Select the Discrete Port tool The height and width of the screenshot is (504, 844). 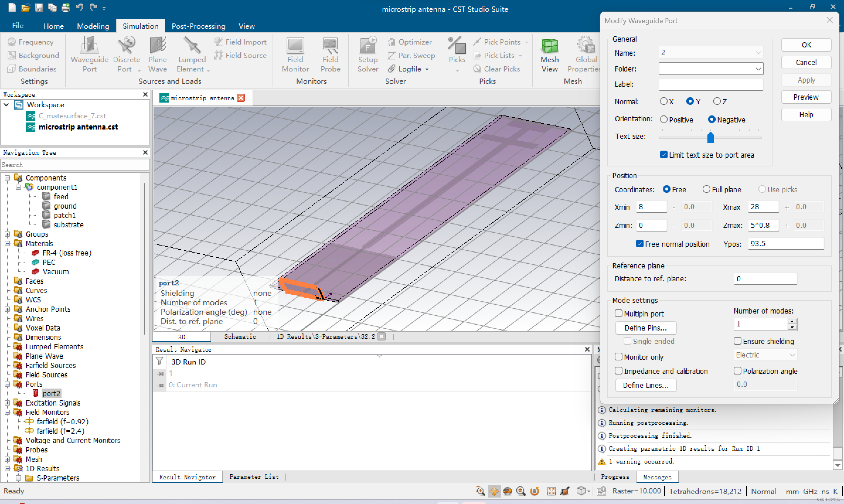point(126,54)
